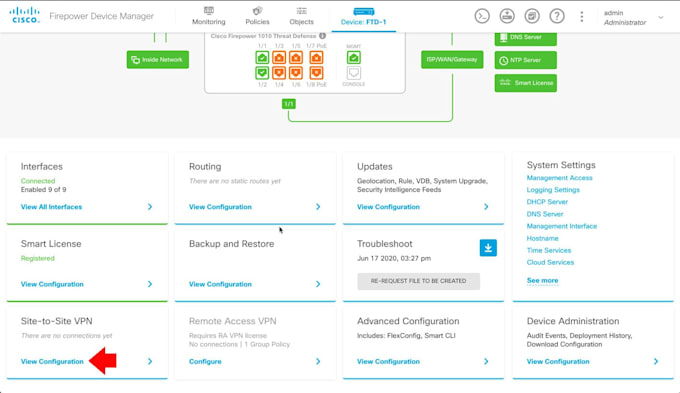Open Advanced Configuration View Configuration link
680x393 pixels.
(x=388, y=361)
